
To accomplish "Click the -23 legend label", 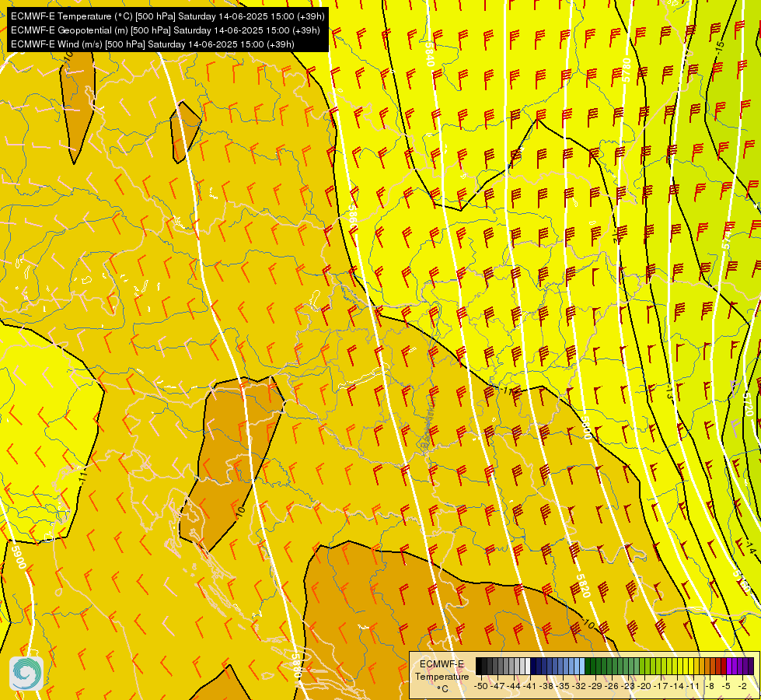I will pyautogui.click(x=628, y=686).
